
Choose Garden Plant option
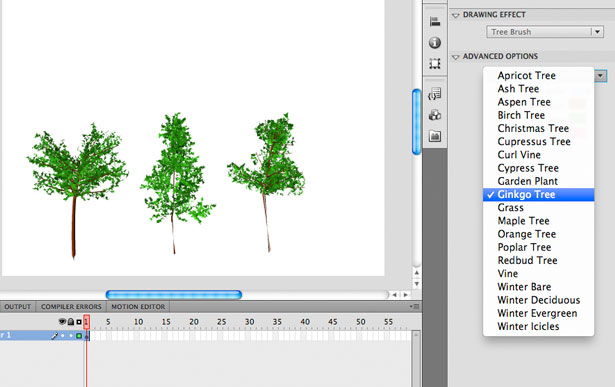[x=539, y=181]
